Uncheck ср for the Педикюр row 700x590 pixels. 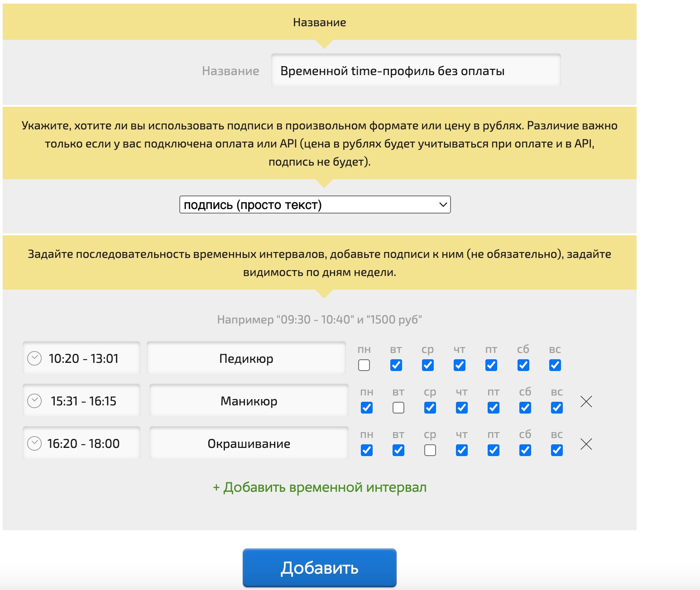(428, 365)
